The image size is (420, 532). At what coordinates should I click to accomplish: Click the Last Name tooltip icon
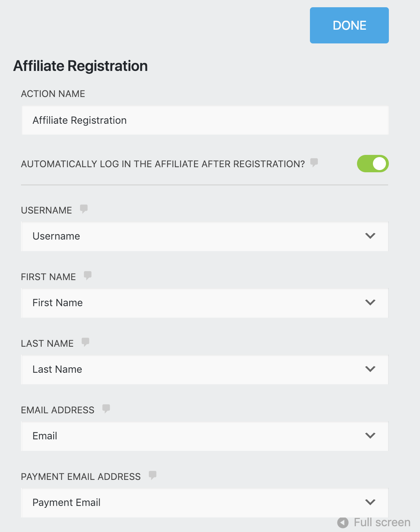pos(86,342)
